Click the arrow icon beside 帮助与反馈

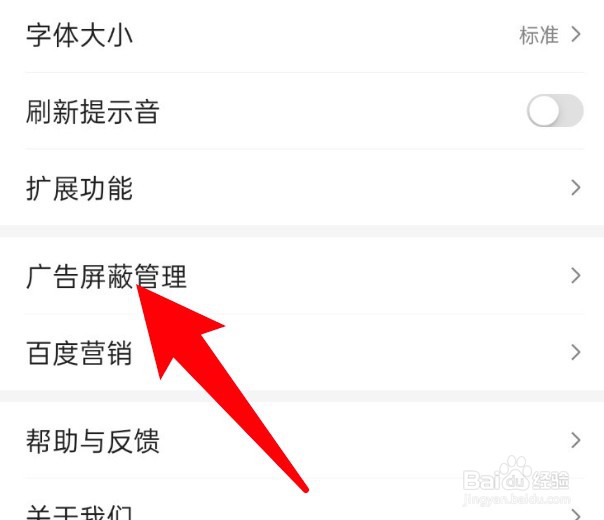pos(576,440)
